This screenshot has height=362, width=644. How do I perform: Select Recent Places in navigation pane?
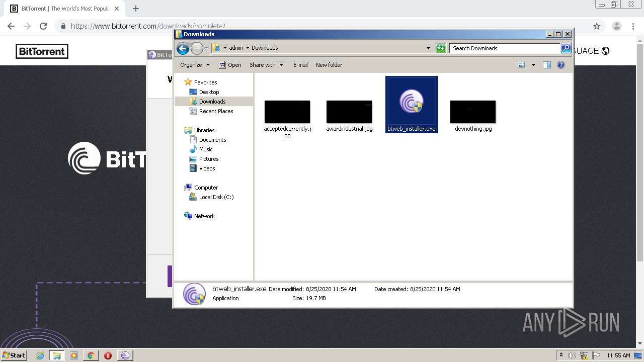(211, 111)
